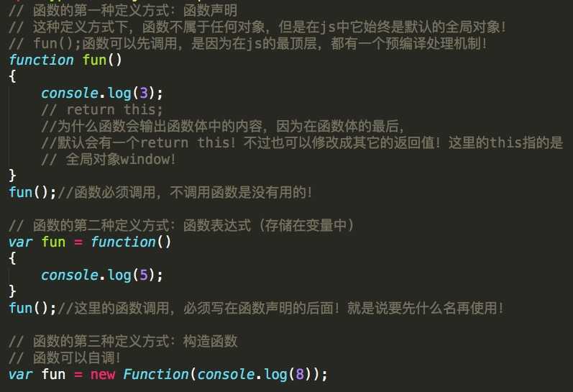Click 'var' in 'var fun = function()'

[21, 242]
